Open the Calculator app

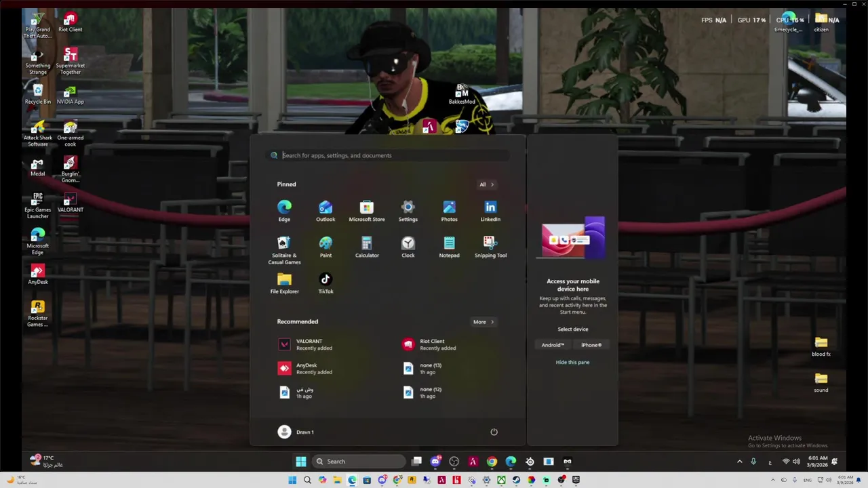click(x=367, y=247)
